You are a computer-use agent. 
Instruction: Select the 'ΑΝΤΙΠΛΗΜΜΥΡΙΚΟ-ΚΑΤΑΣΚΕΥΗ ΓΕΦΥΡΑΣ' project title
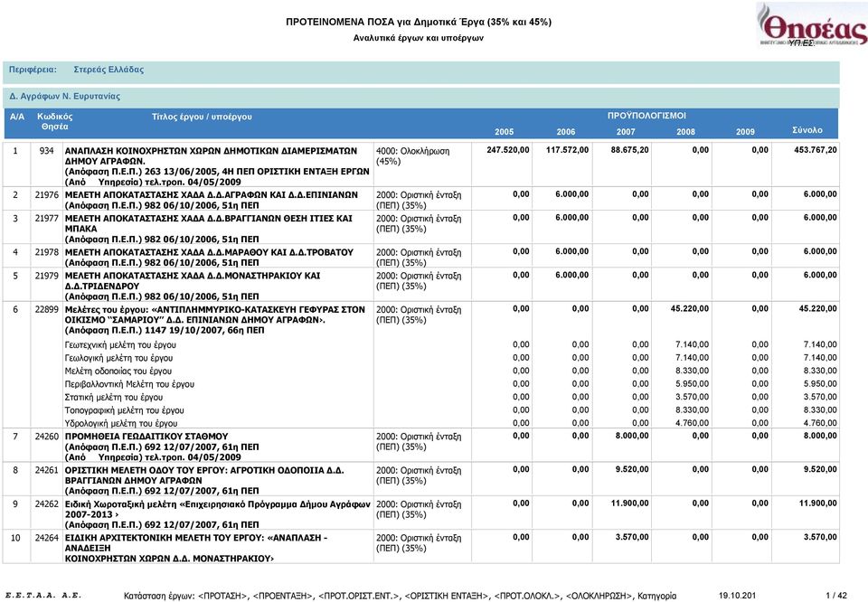(215, 315)
